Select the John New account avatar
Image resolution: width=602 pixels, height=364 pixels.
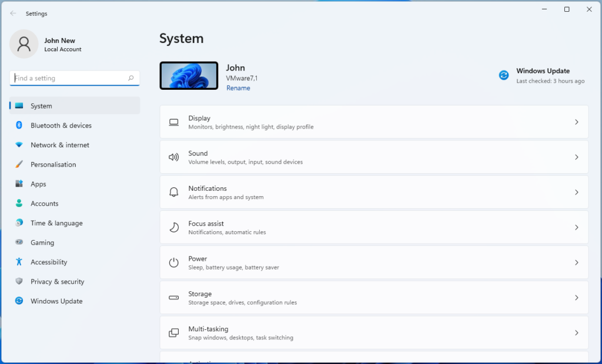pyautogui.click(x=24, y=44)
